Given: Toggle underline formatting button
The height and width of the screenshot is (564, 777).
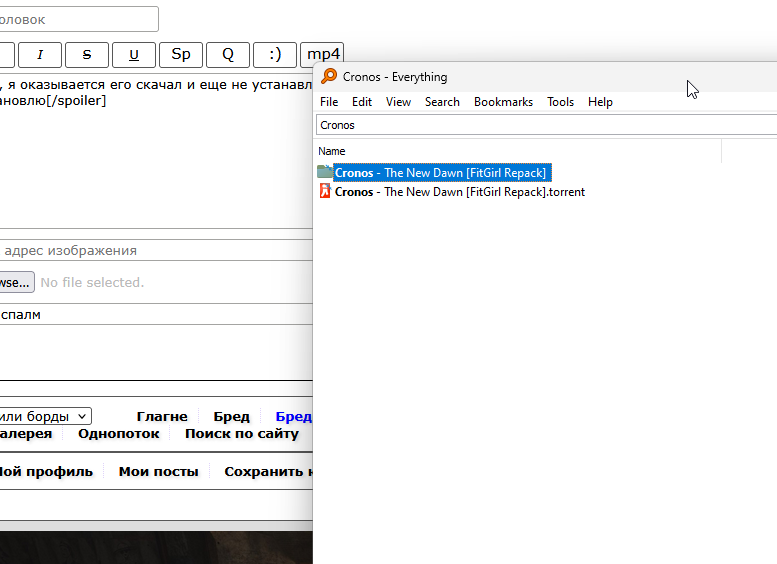Looking at the screenshot, I should point(134,54).
